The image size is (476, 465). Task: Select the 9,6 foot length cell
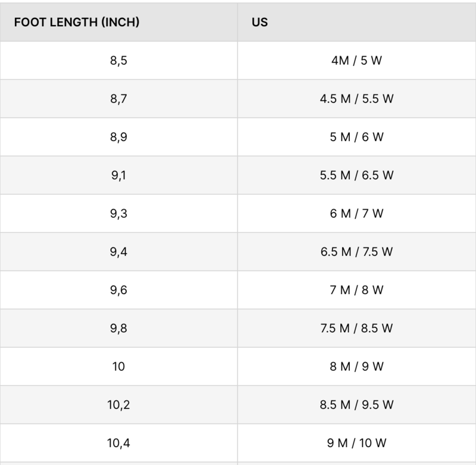(x=118, y=290)
